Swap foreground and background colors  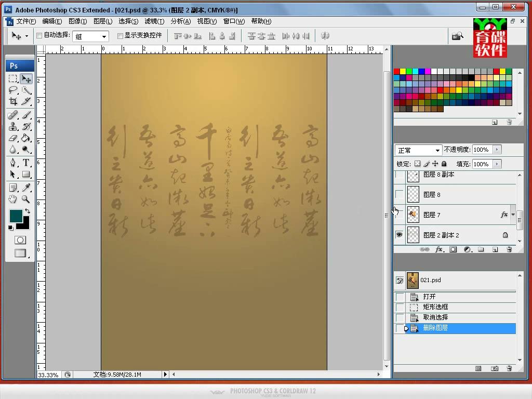coord(28,211)
